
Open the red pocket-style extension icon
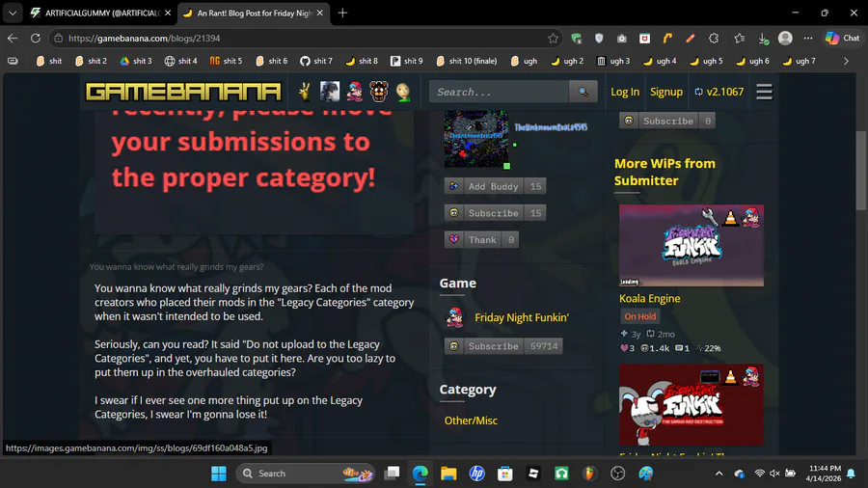coord(644,39)
